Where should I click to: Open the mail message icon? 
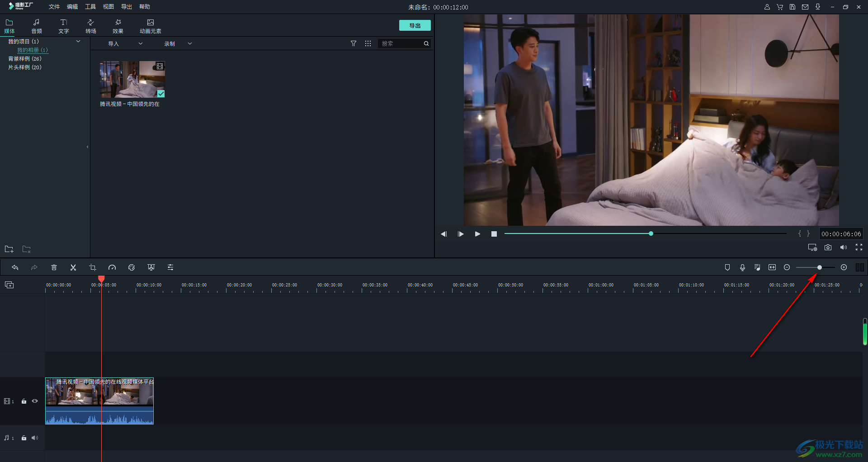click(x=805, y=7)
